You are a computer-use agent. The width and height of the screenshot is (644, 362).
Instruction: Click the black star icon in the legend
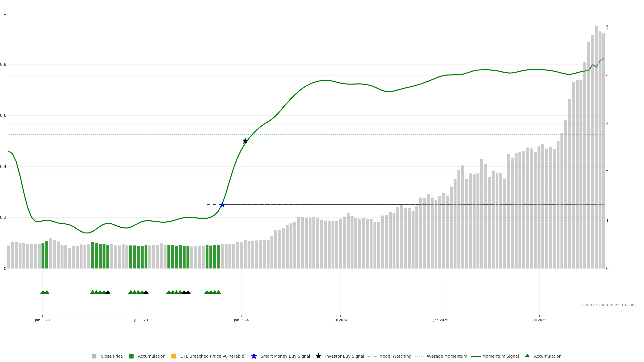(318, 356)
